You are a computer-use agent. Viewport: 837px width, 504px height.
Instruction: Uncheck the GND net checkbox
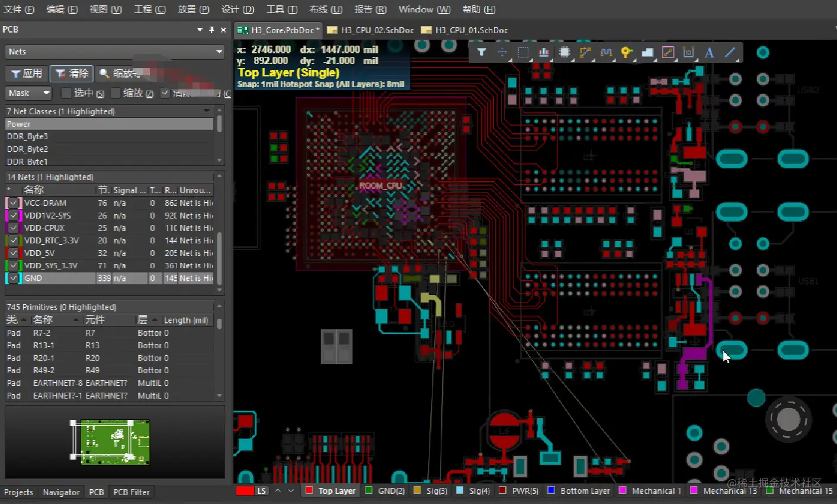coord(12,278)
